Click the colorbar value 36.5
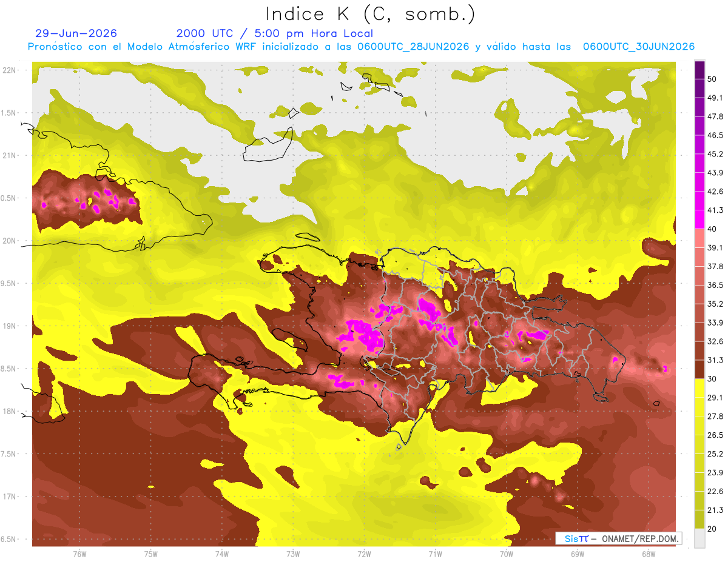Image resolution: width=728 pixels, height=562 pixels. click(715, 285)
